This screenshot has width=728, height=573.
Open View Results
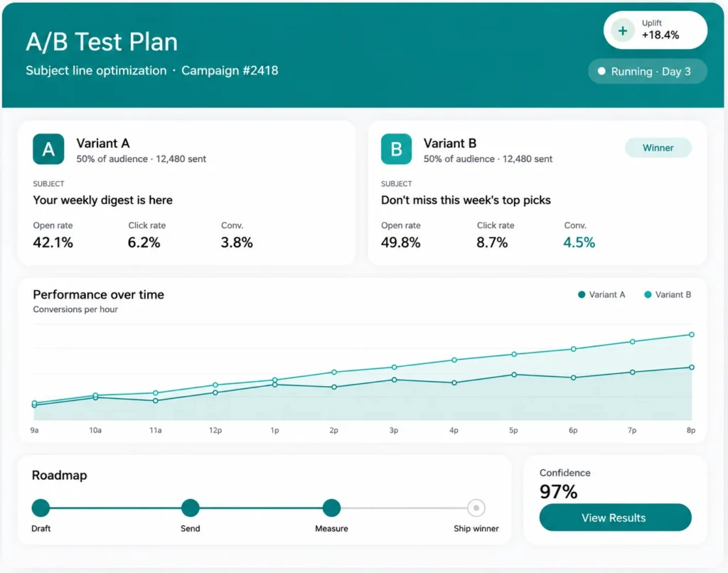coord(615,518)
